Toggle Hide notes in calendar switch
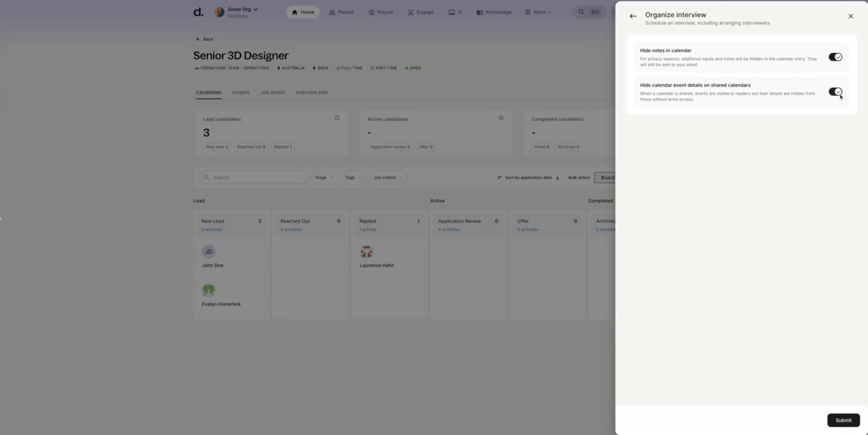The height and width of the screenshot is (435, 868). [x=835, y=57]
